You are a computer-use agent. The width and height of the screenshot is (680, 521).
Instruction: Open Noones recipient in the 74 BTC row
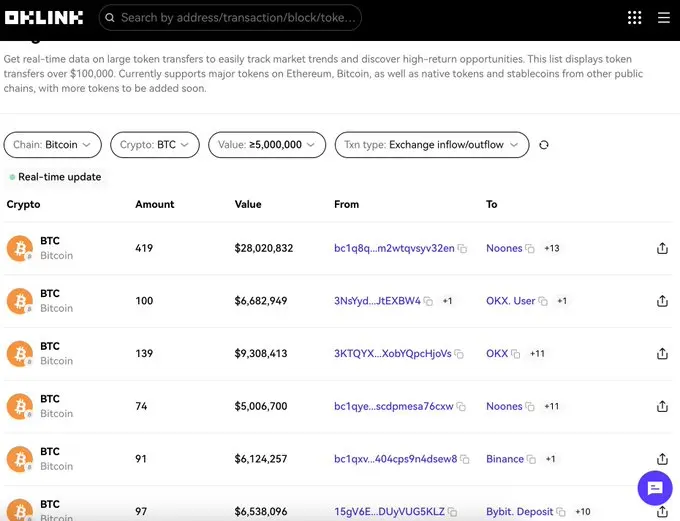504,406
